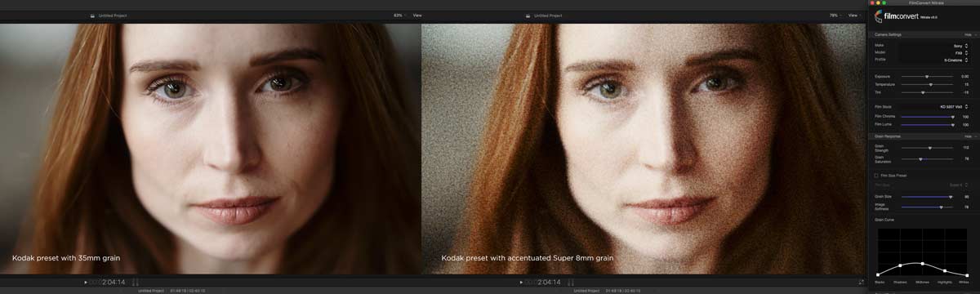This screenshot has width=980, height=294.
Task: Click the audio meter icon beside left timecode
Action: (x=136, y=282)
